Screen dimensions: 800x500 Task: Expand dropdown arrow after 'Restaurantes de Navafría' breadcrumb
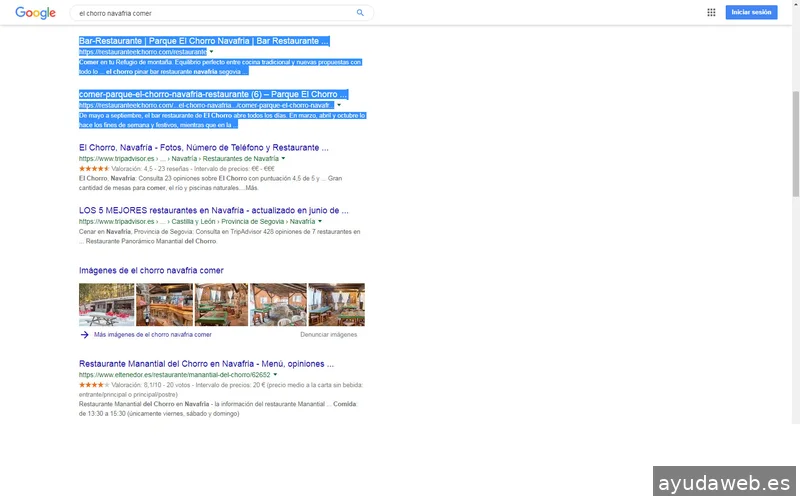click(283, 159)
